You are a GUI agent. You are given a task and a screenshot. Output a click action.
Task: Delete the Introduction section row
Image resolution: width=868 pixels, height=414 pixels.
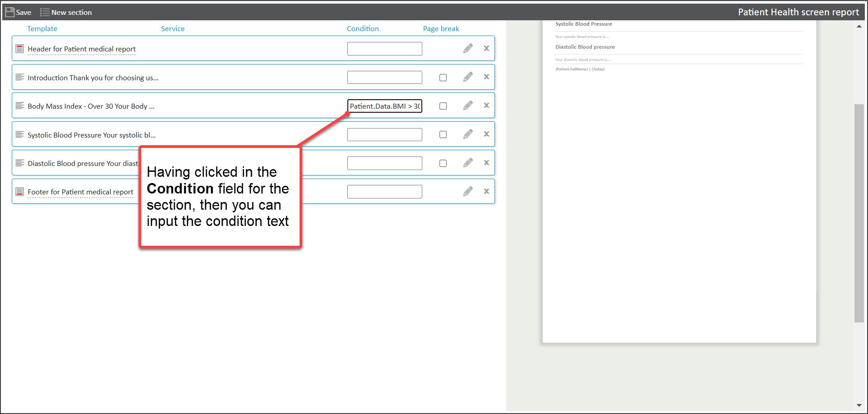pyautogui.click(x=486, y=77)
